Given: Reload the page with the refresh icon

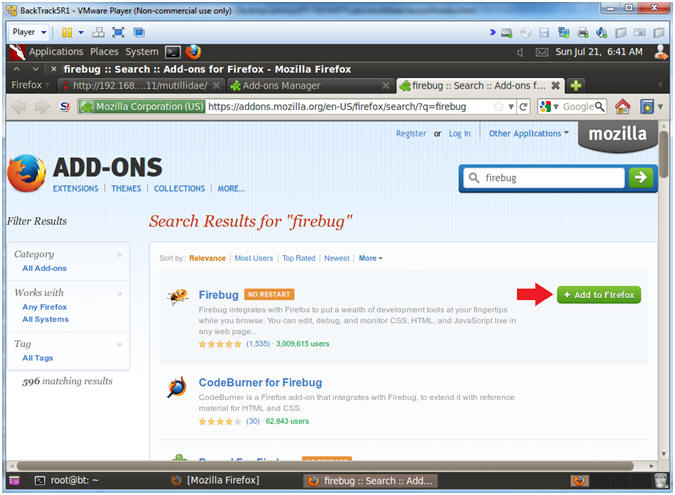Looking at the screenshot, I should coord(523,106).
